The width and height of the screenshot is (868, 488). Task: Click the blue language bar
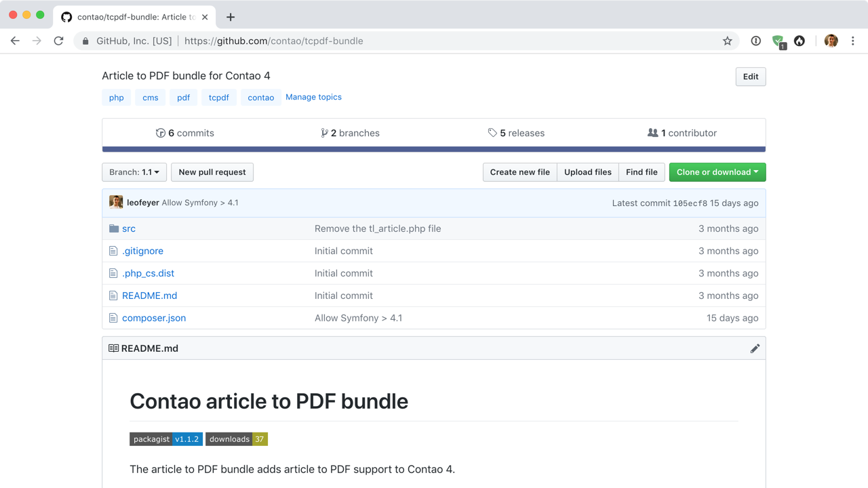click(x=434, y=149)
